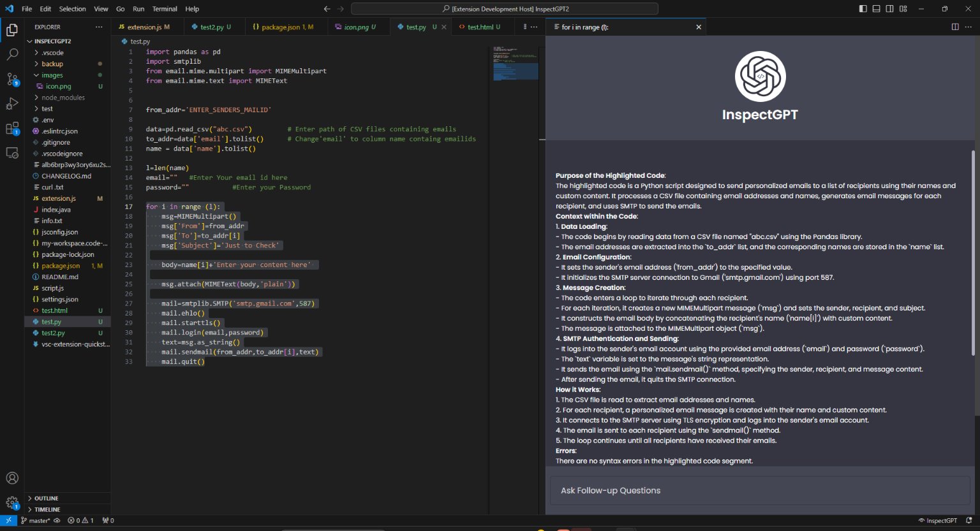Switch to the test.html tab
980x531 pixels.
click(482, 27)
